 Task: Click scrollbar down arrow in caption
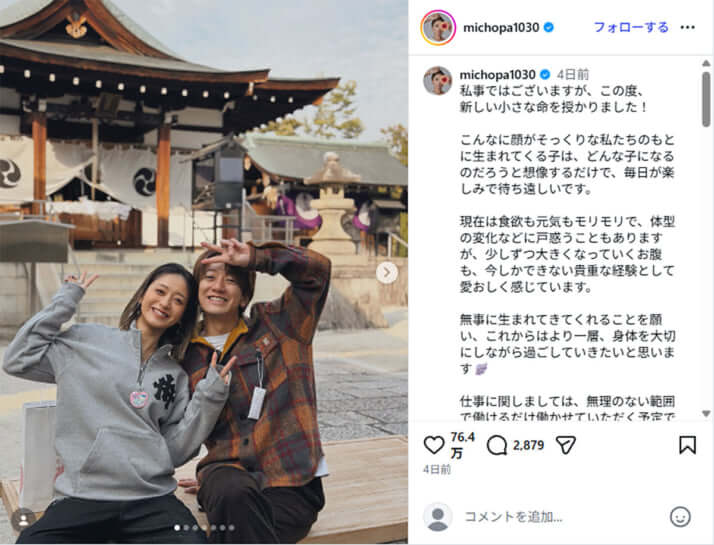706,414
